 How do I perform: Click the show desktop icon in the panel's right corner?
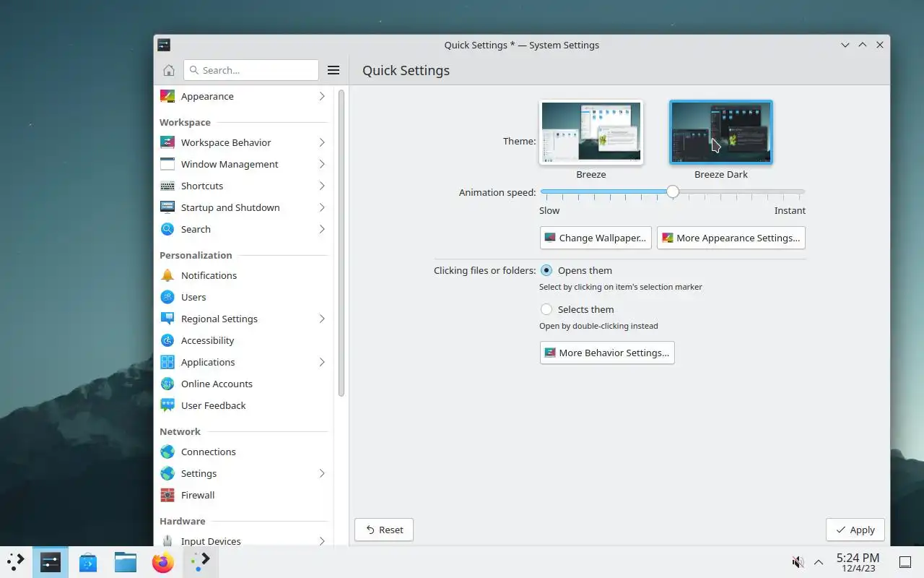(905, 562)
